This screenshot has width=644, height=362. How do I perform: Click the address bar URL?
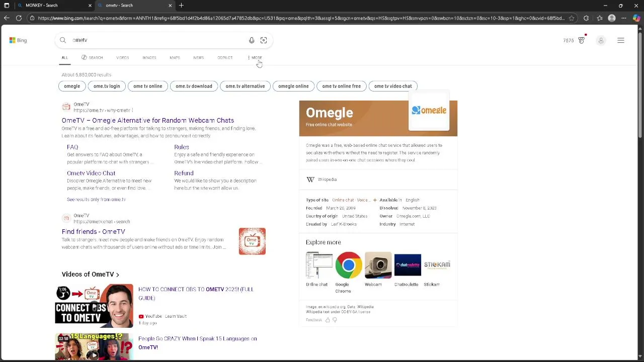pyautogui.click(x=301, y=18)
